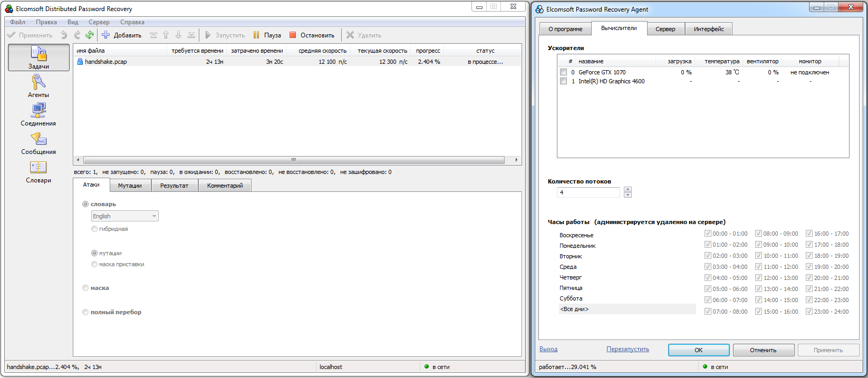Increase thread count with up arrow
Screen dimensions: 868x378
(x=628, y=189)
